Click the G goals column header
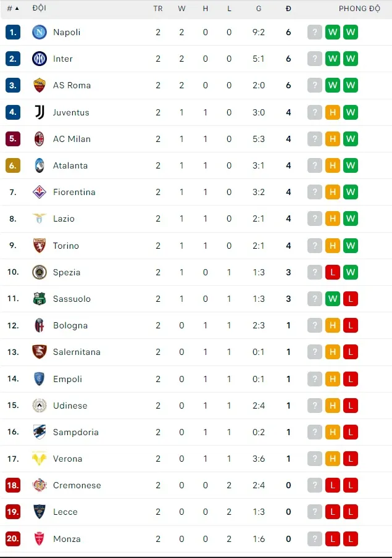392x558 pixels. [x=259, y=9]
